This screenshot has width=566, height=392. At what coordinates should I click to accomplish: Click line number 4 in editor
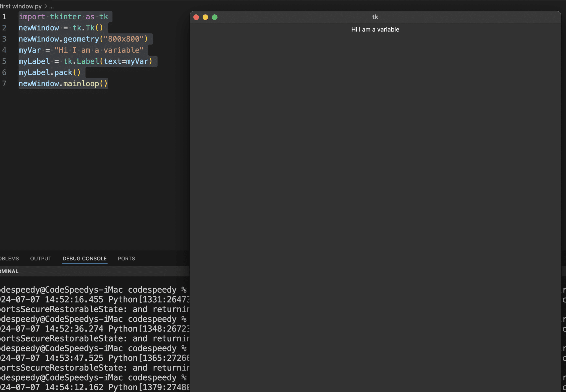tap(4, 50)
